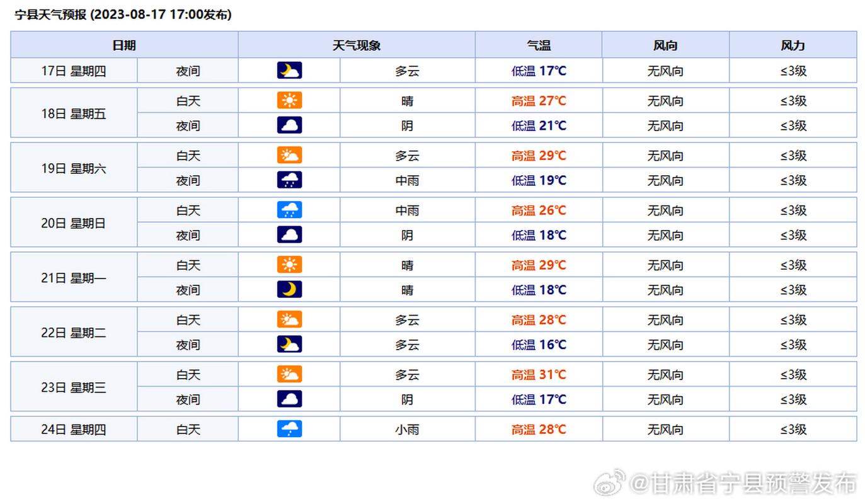Click the 低温 19℃ temperature cell

coord(539,180)
